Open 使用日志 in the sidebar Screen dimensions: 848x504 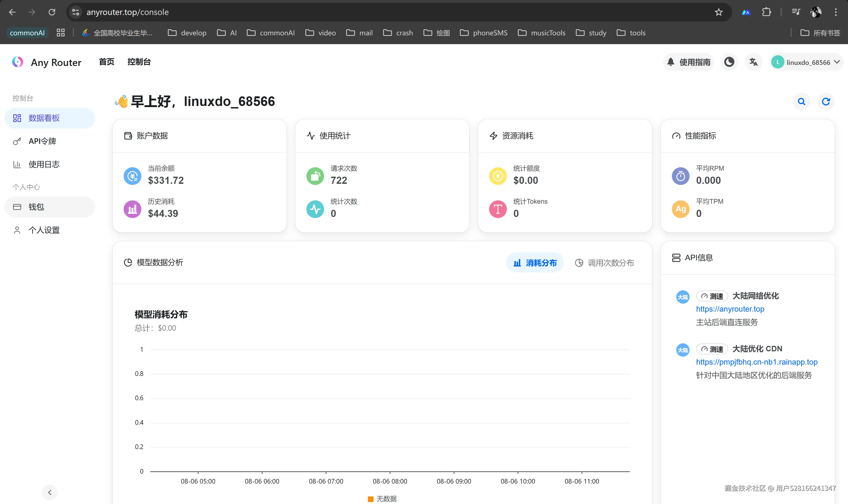(x=44, y=165)
